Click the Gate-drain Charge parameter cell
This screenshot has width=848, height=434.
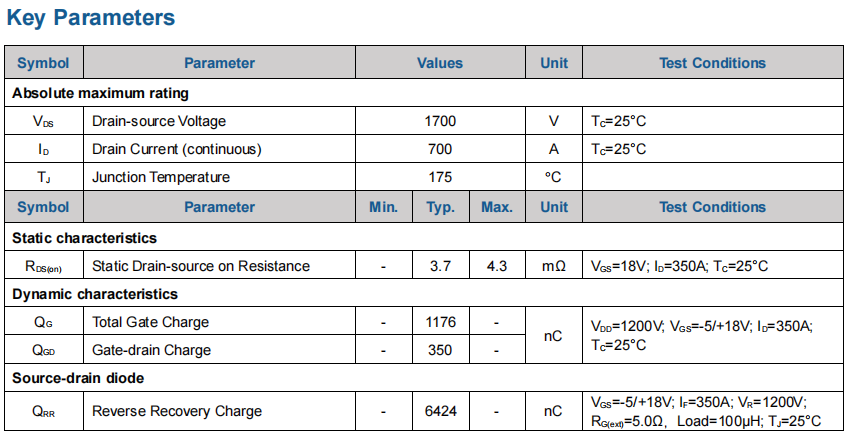pyautogui.click(x=152, y=350)
